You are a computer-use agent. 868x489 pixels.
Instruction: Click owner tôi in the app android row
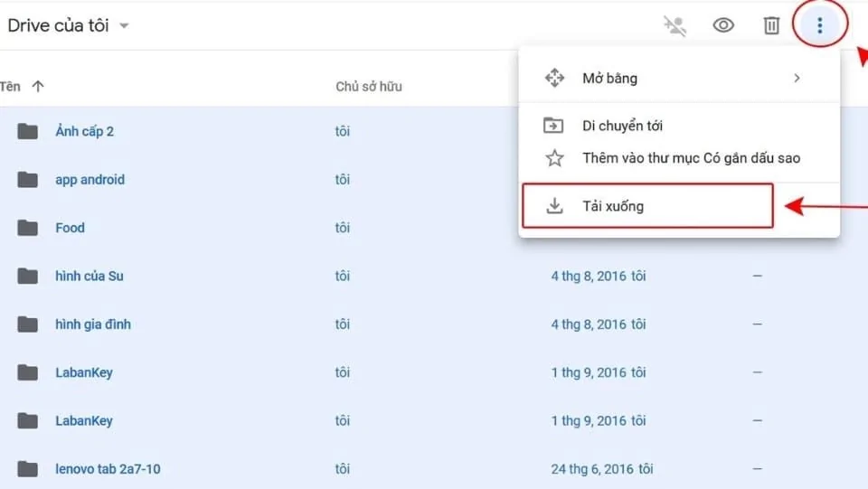pos(342,179)
